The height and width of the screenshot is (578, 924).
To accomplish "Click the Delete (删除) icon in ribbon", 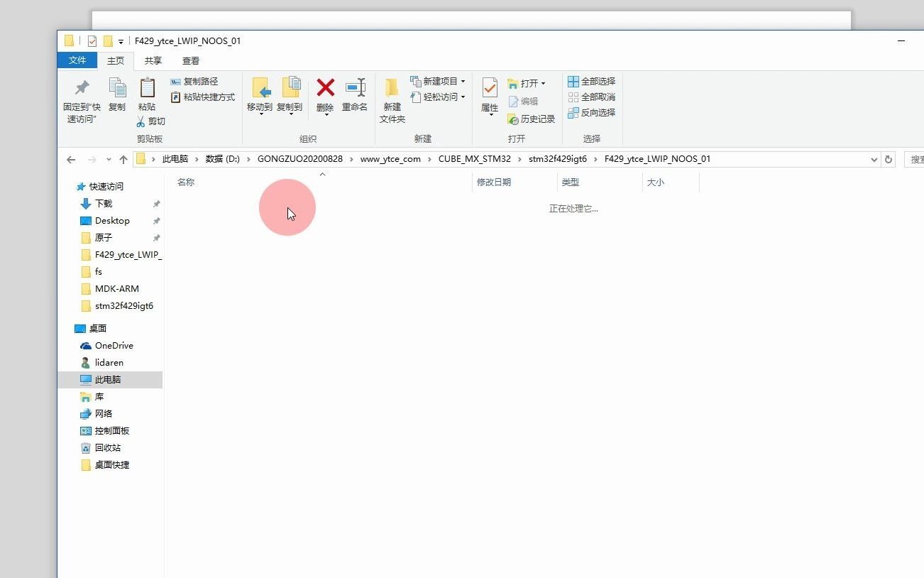I will click(x=324, y=96).
